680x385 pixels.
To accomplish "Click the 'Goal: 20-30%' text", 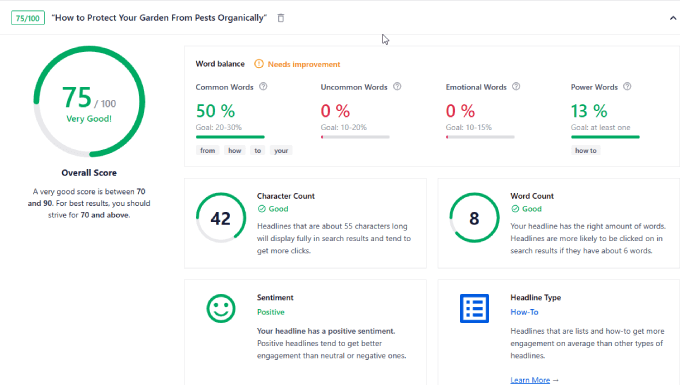I will (219, 127).
